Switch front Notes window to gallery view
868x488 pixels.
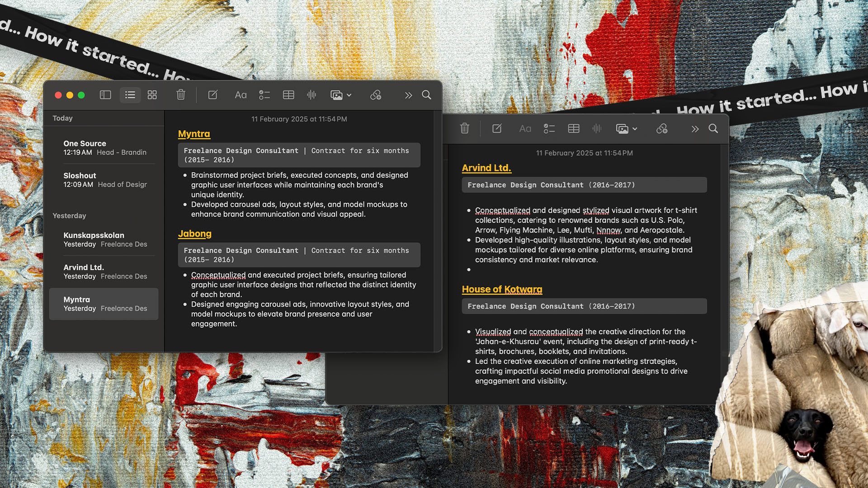152,95
